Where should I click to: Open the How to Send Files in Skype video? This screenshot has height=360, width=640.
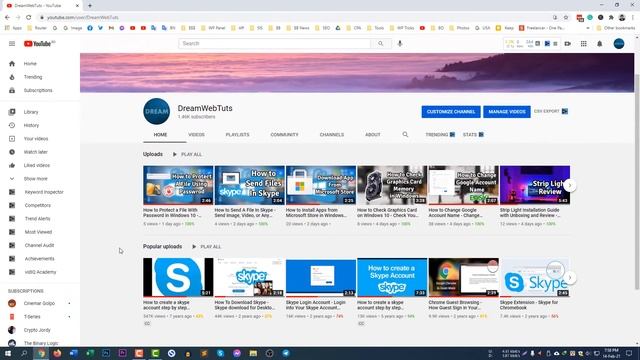tap(249, 185)
